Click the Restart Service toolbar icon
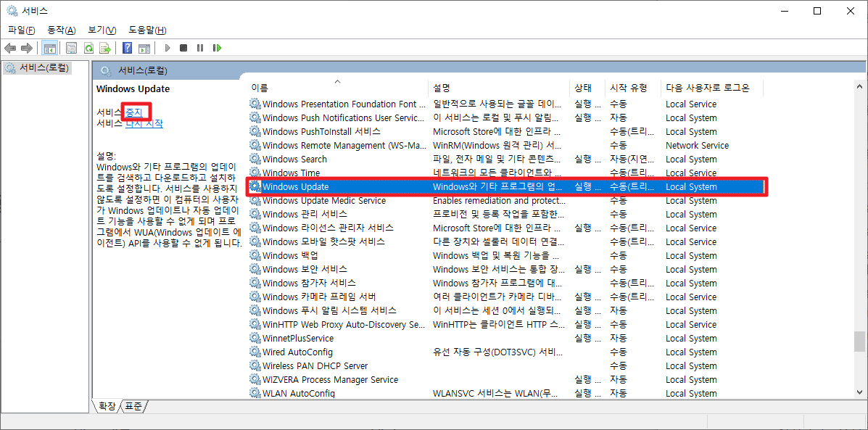Screen dimensions: 868x430 (217, 48)
